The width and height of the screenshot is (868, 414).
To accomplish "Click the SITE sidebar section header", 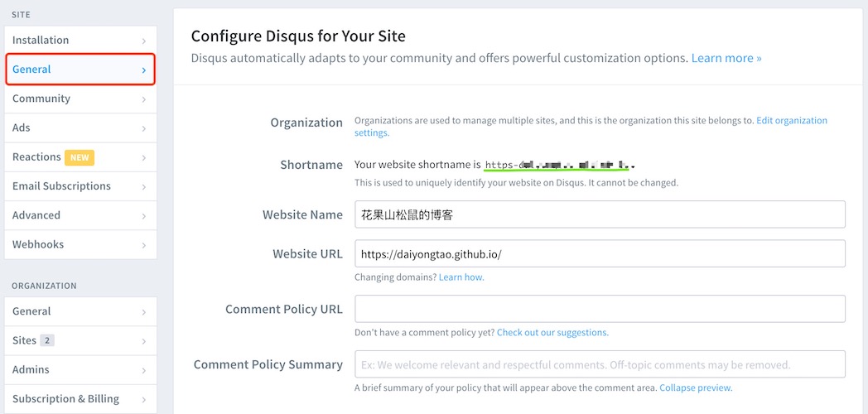I will click(21, 14).
